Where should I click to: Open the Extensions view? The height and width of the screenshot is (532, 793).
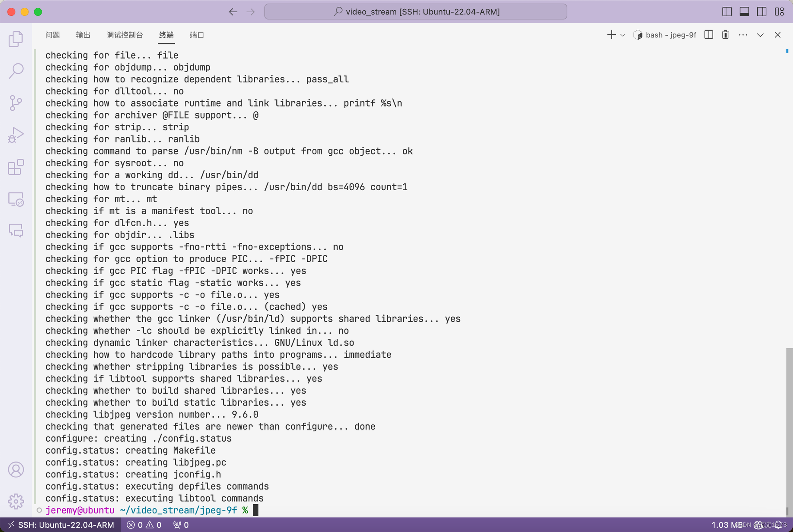[16, 167]
